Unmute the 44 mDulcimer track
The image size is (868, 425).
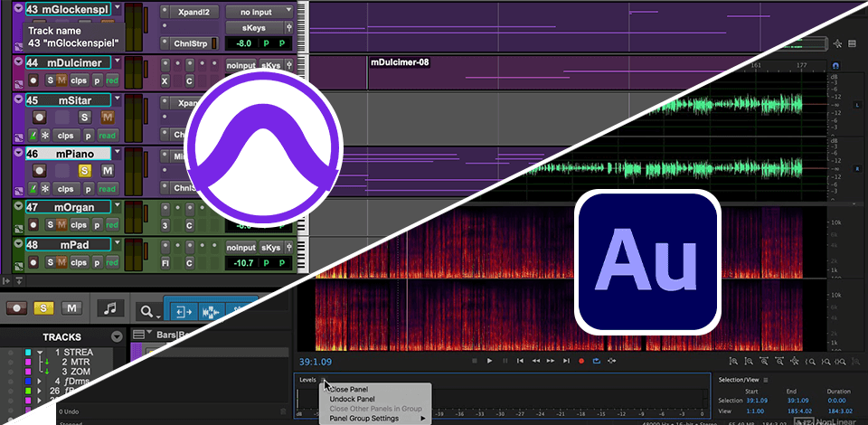click(x=61, y=80)
